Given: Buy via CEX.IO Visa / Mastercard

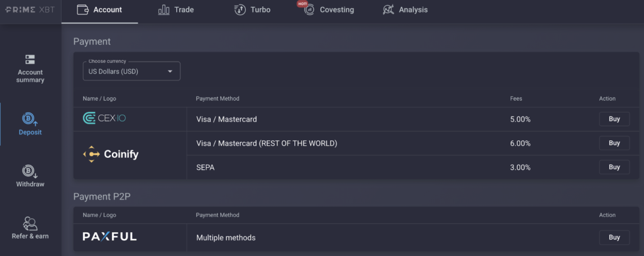Looking at the screenshot, I should 614,119.
